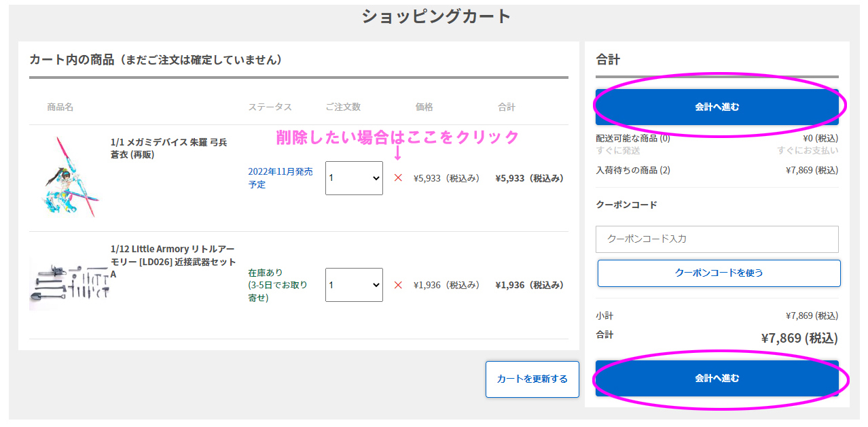Open product link 1/1 メガミデバイス 朱羅 弓兵 蒼衣
The image size is (868, 427).
(169, 148)
